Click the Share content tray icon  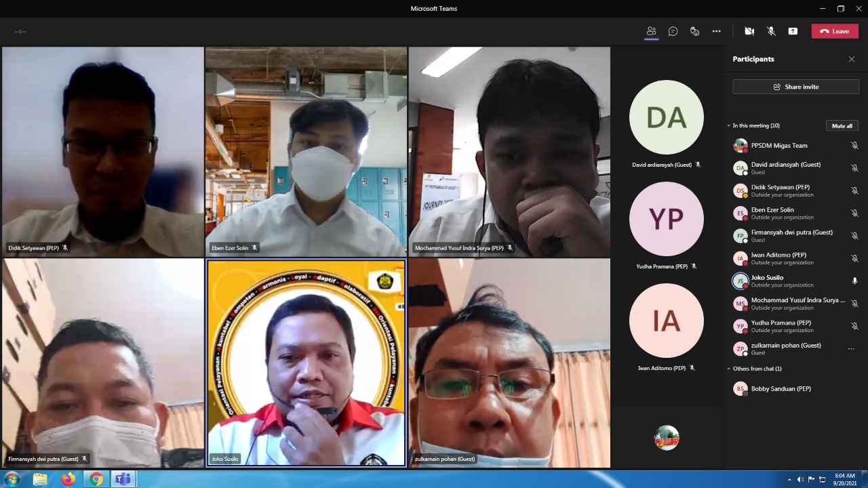(x=793, y=31)
